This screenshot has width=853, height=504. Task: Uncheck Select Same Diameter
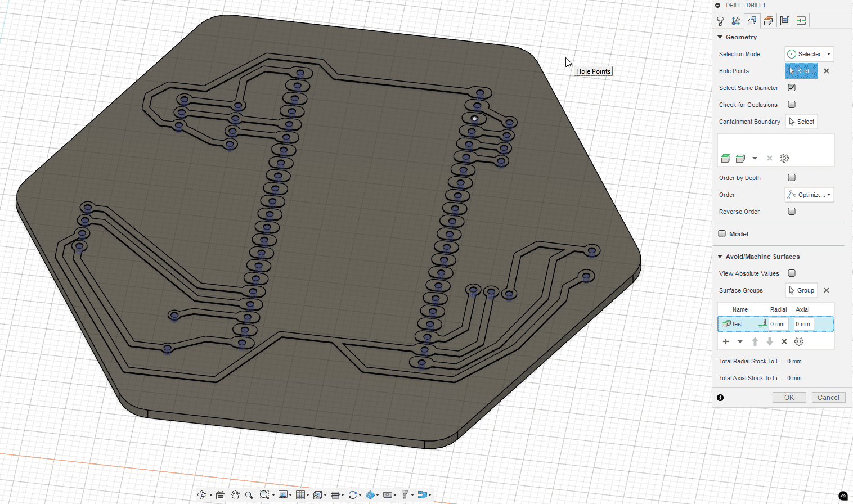pyautogui.click(x=792, y=88)
